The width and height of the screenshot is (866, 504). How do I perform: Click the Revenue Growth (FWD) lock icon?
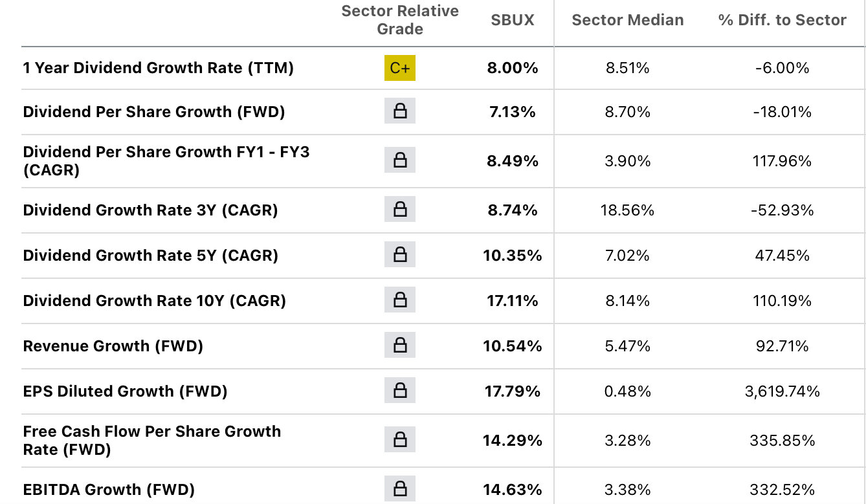400,345
